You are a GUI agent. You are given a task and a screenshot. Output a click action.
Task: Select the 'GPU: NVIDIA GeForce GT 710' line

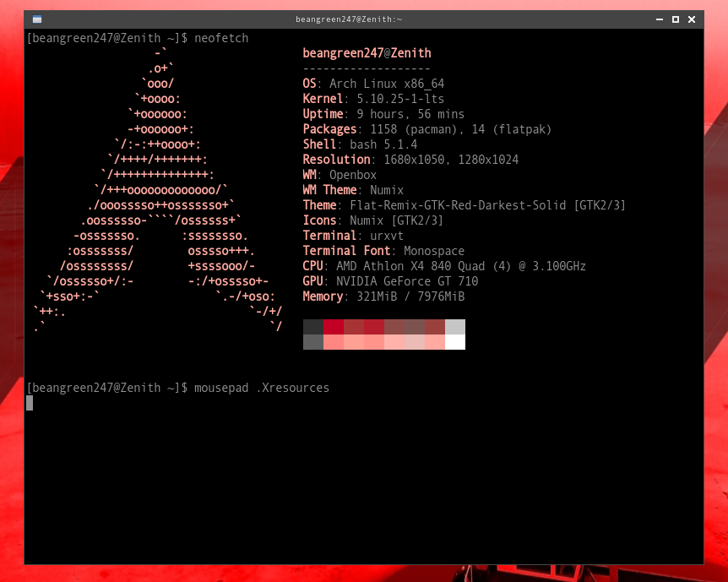click(390, 281)
